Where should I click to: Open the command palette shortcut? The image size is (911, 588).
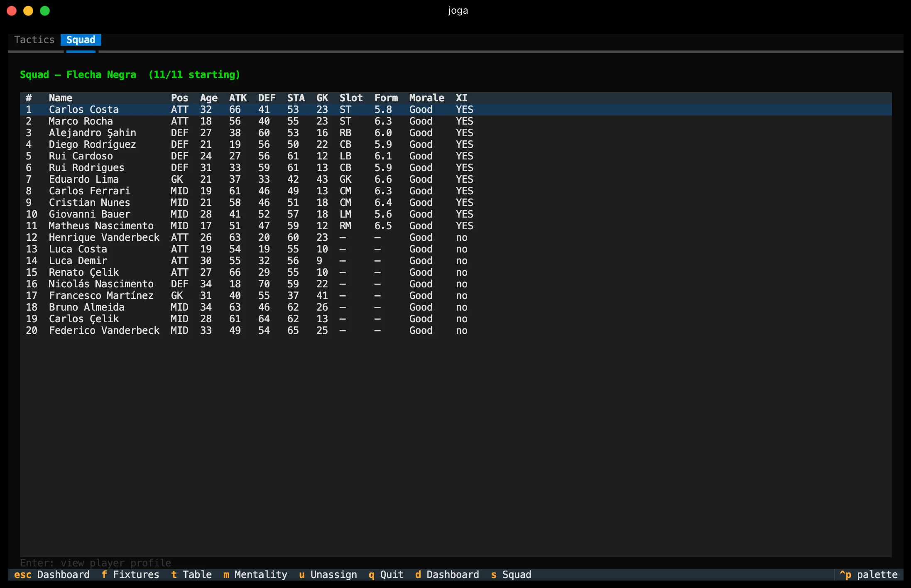(868, 575)
